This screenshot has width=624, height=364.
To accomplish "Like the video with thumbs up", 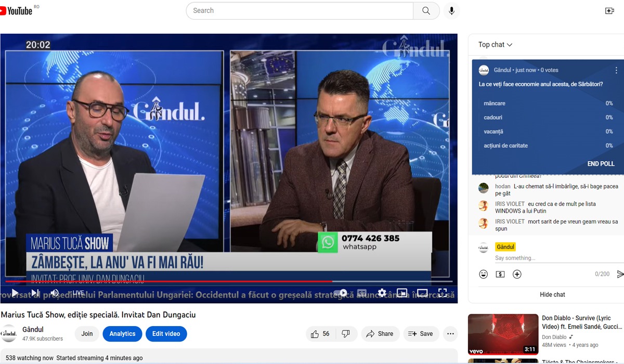I will point(315,334).
